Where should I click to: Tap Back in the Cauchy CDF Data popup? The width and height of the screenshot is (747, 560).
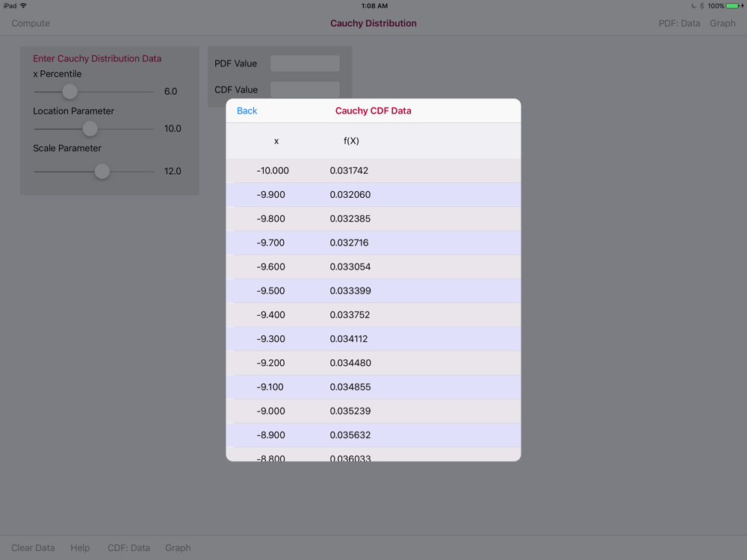[x=247, y=111]
